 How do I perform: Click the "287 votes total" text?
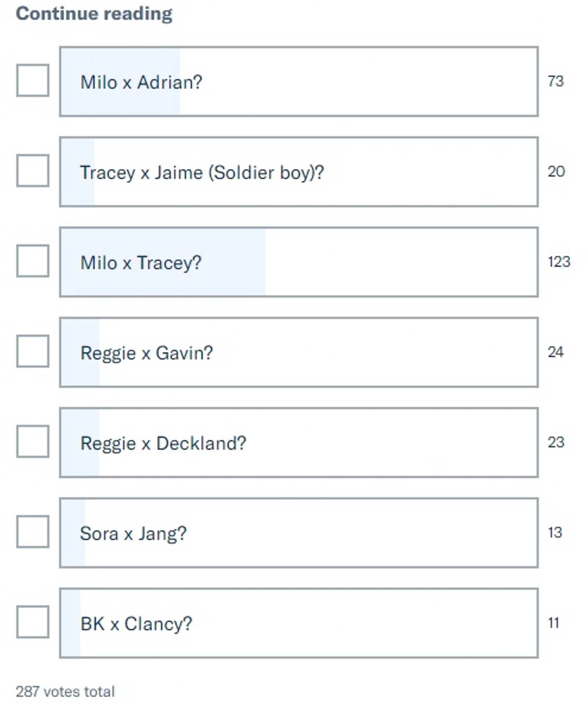click(x=65, y=692)
